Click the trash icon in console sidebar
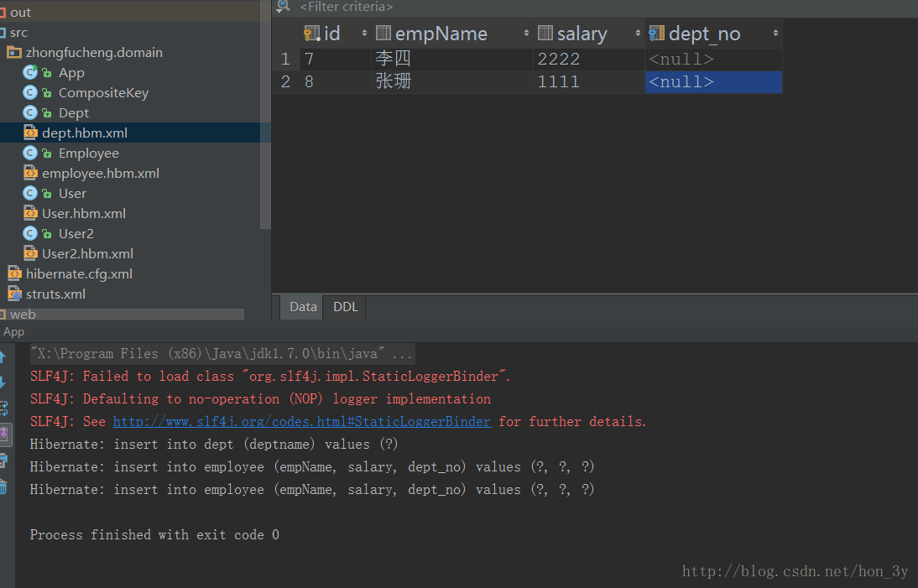This screenshot has width=918, height=588. pyautogui.click(x=3, y=487)
